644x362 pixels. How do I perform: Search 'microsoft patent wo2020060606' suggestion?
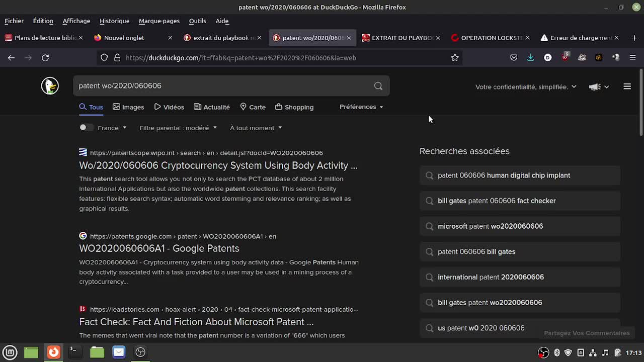[520, 226]
